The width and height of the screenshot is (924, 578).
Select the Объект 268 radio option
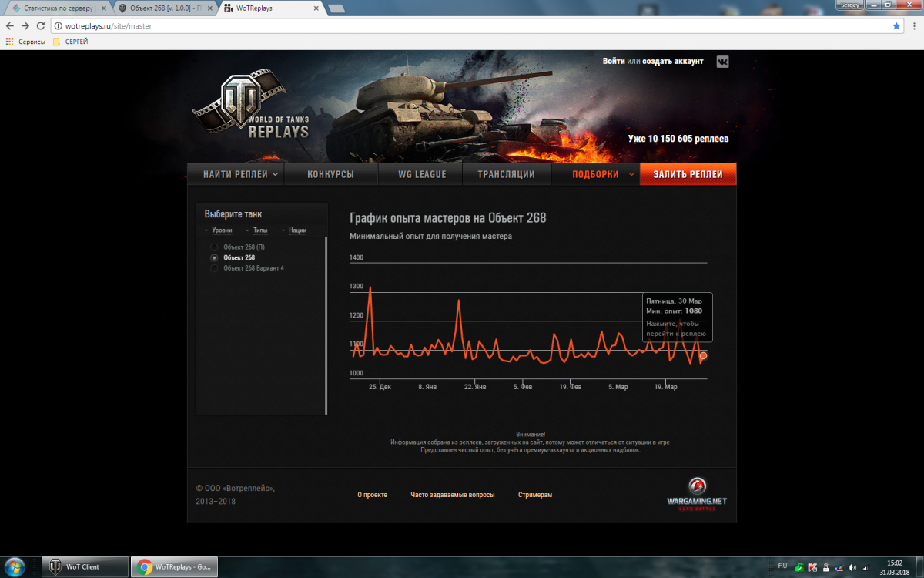coord(215,257)
